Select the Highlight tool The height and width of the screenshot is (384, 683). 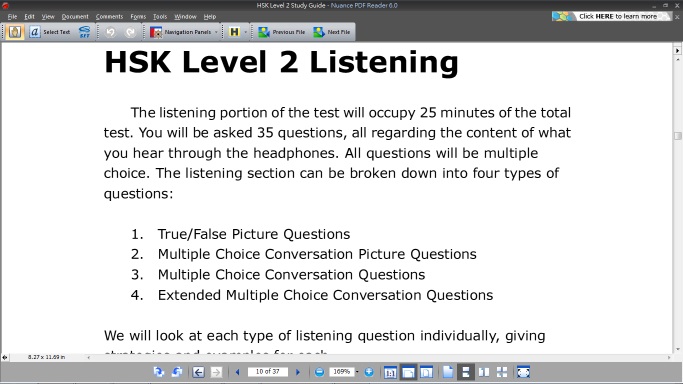pyautogui.click(x=234, y=32)
